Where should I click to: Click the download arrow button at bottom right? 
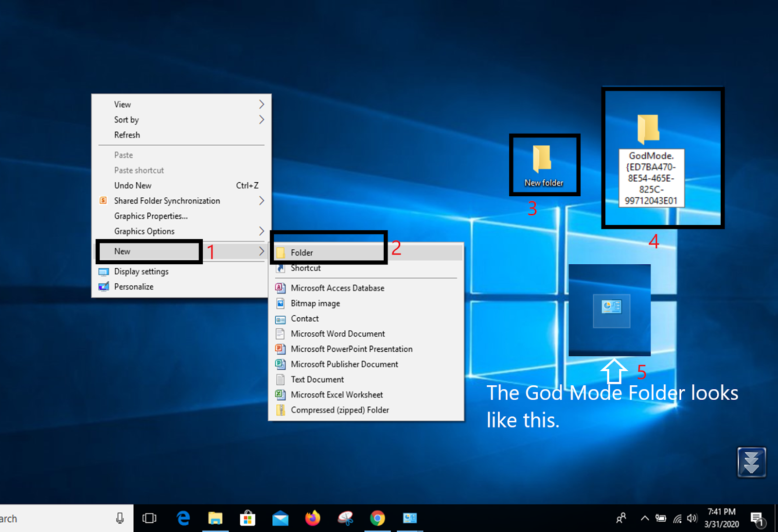pos(752,462)
